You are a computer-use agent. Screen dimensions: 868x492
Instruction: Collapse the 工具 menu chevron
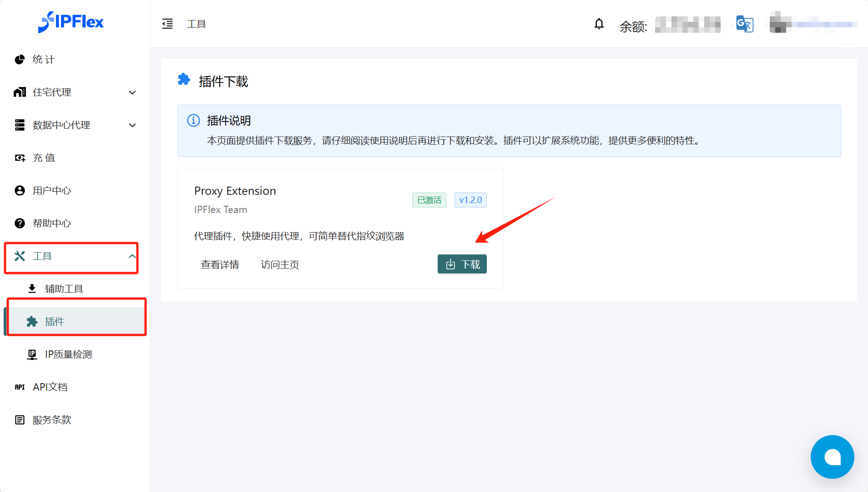pos(132,256)
